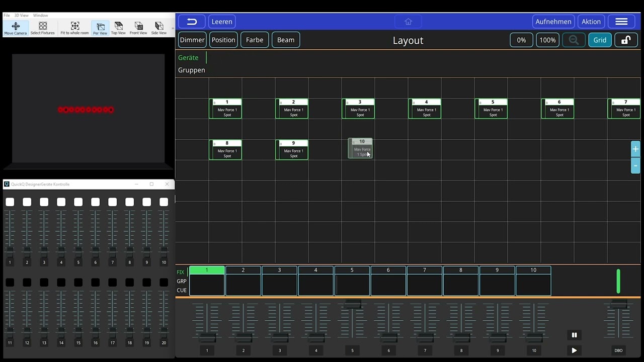Select the CUE bank mode
The height and width of the screenshot is (362, 644).
(182, 291)
